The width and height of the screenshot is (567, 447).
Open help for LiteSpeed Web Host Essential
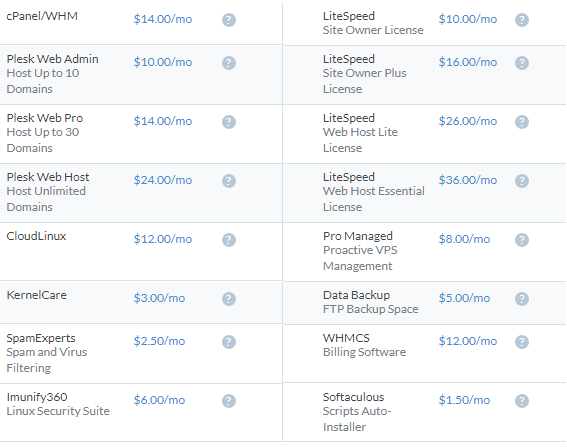(x=522, y=181)
